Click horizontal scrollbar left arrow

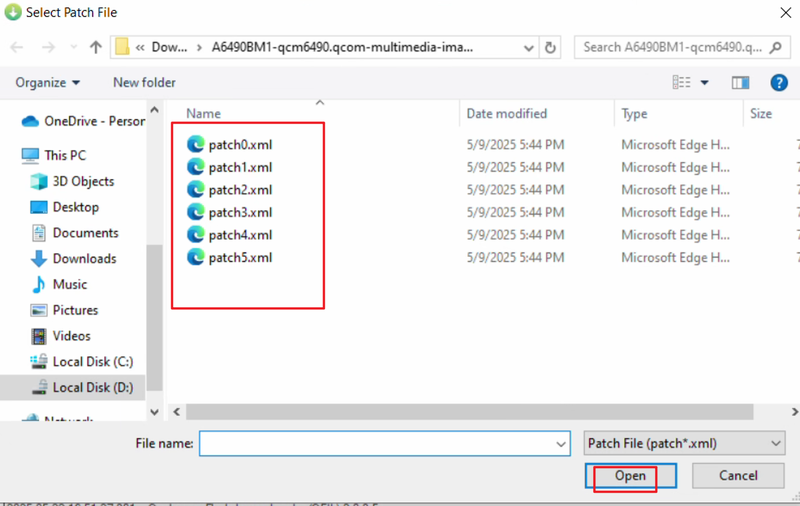coord(177,412)
